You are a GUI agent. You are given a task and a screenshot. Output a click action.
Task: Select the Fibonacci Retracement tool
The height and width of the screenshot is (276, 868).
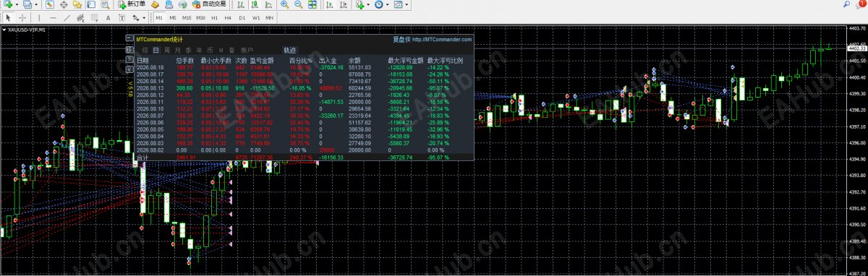tap(94, 17)
